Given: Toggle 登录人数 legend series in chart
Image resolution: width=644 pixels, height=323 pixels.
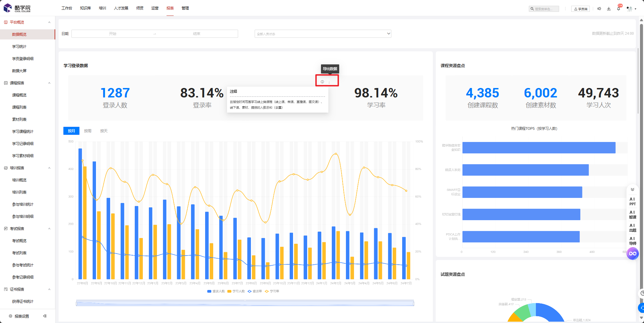Looking at the screenshot, I should click(x=216, y=291).
